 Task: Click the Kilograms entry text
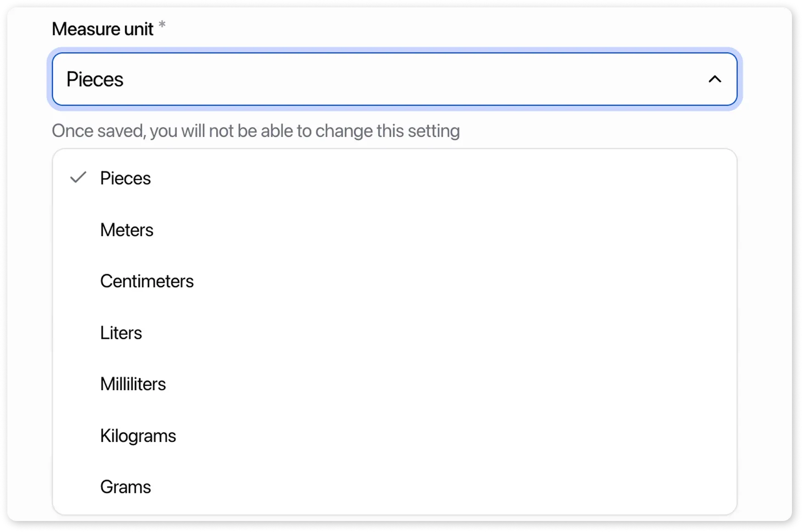(138, 436)
